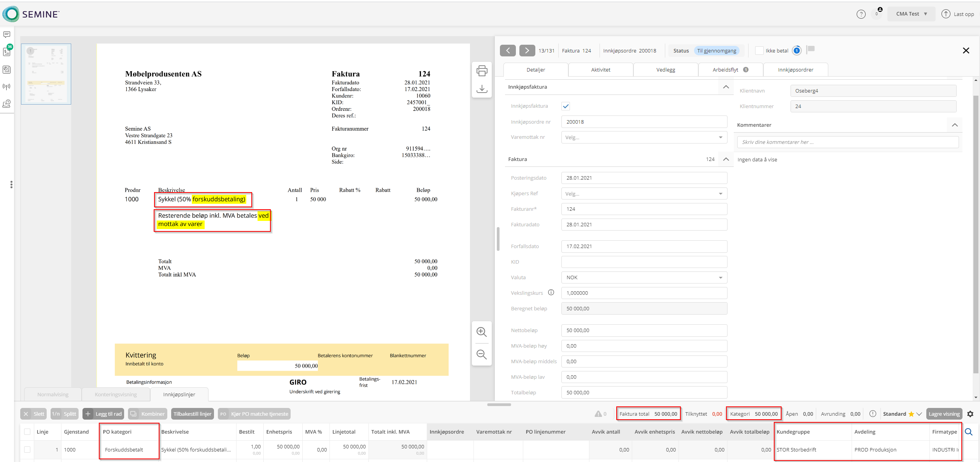Zoom in on the invoice preview
The width and height of the screenshot is (980, 462).
(482, 332)
